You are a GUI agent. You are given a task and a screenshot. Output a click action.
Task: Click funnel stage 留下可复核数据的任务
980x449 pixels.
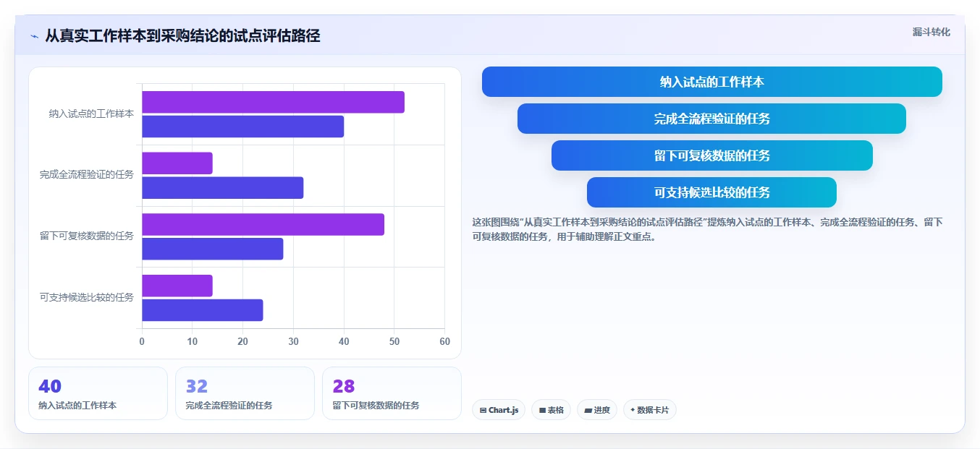point(712,155)
